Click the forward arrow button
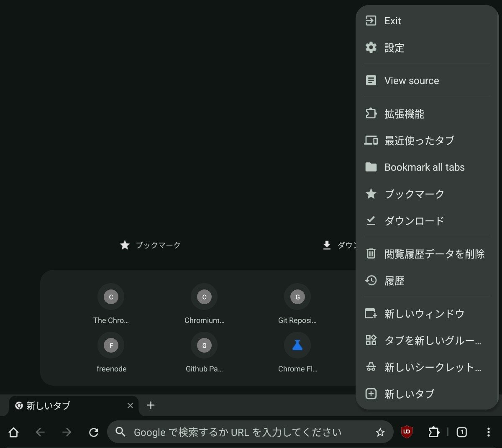This screenshot has width=502, height=448. [67, 432]
